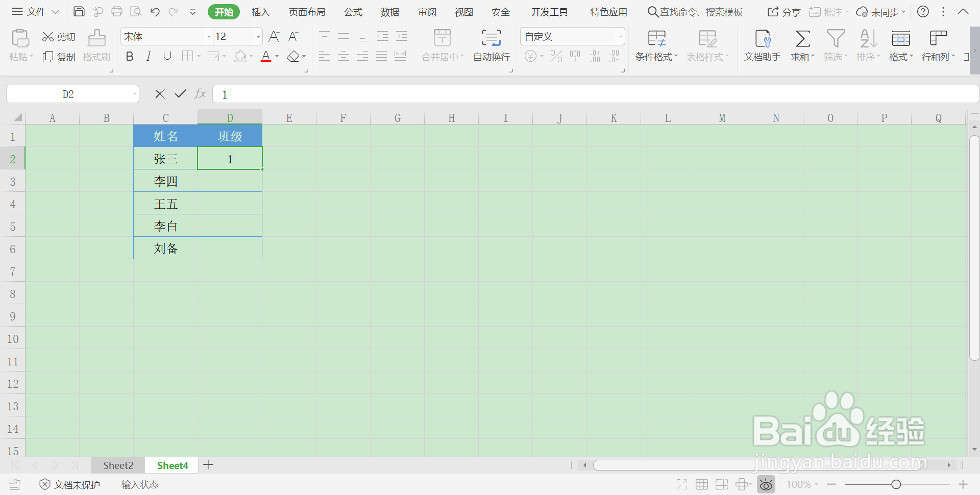Click the Auto Wrap text icon
980x495 pixels.
point(491,38)
